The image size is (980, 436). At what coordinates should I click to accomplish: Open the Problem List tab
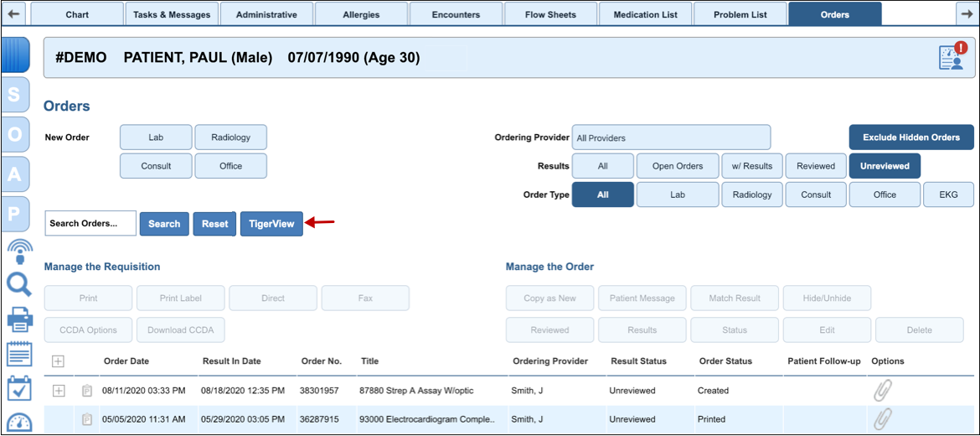pos(740,13)
